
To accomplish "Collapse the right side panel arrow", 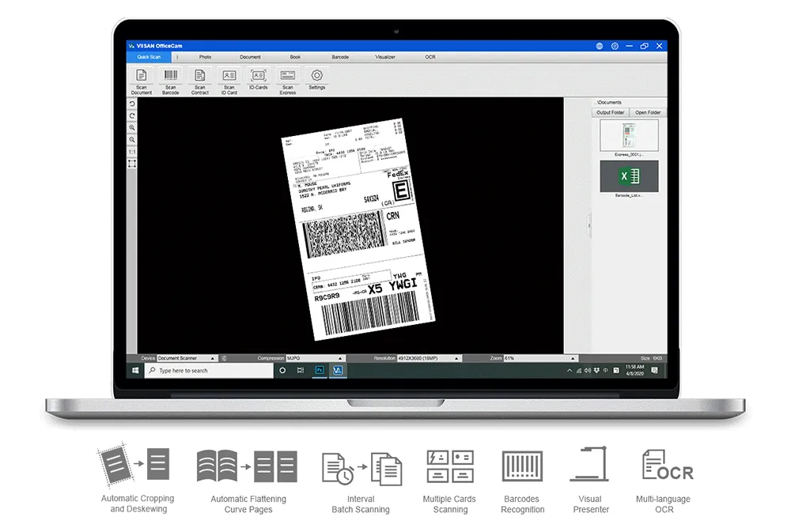I will pos(588,226).
